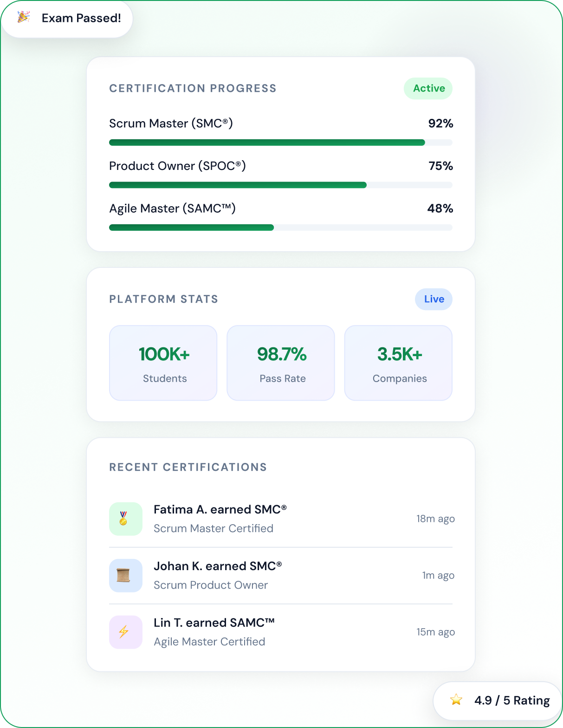Click the Exam Passed notification text

[x=81, y=18]
